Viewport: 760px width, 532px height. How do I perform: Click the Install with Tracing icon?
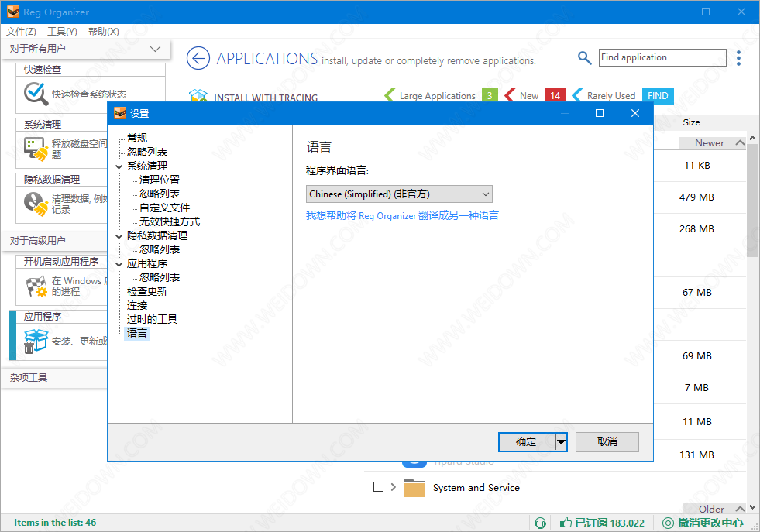198,95
